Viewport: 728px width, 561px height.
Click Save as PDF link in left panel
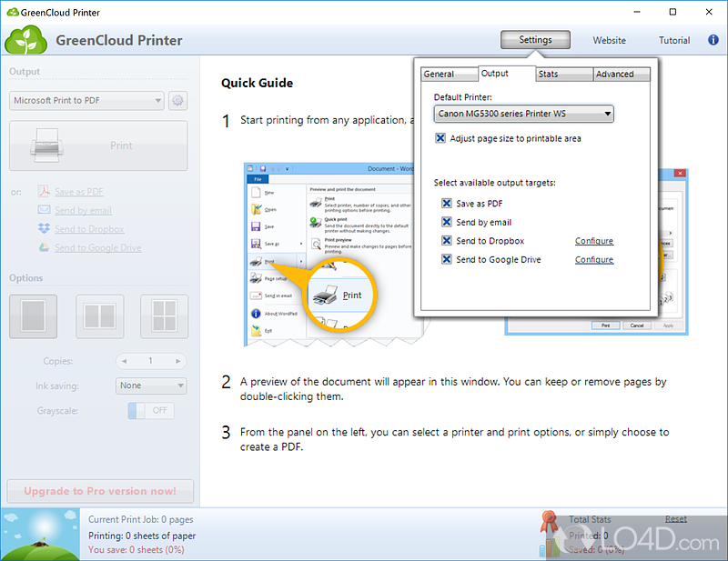tap(79, 192)
